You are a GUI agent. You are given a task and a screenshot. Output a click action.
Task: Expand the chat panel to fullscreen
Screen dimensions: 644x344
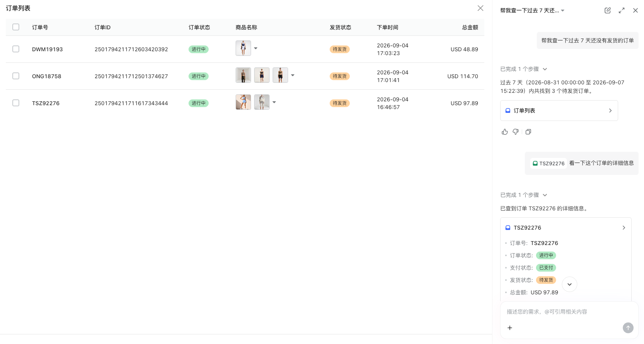[x=621, y=10]
